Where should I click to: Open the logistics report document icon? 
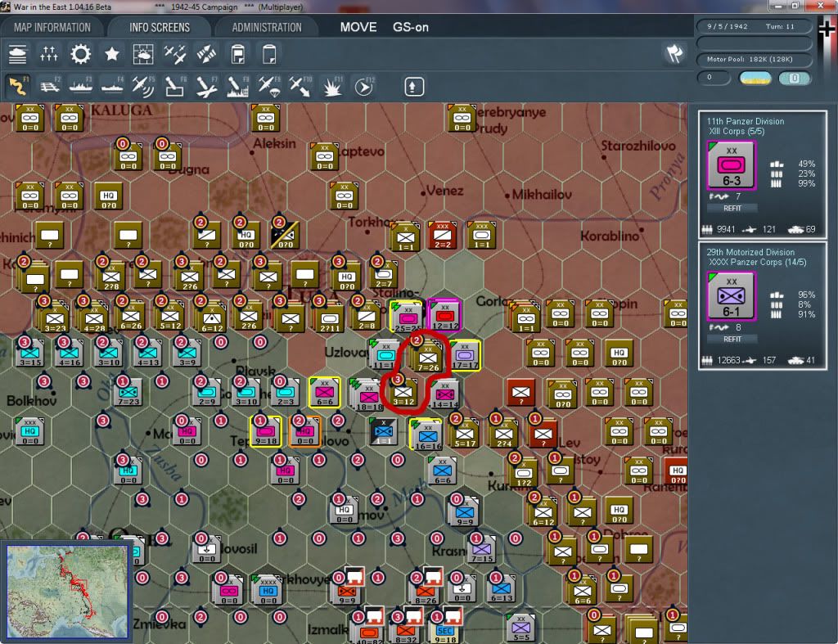click(238, 54)
